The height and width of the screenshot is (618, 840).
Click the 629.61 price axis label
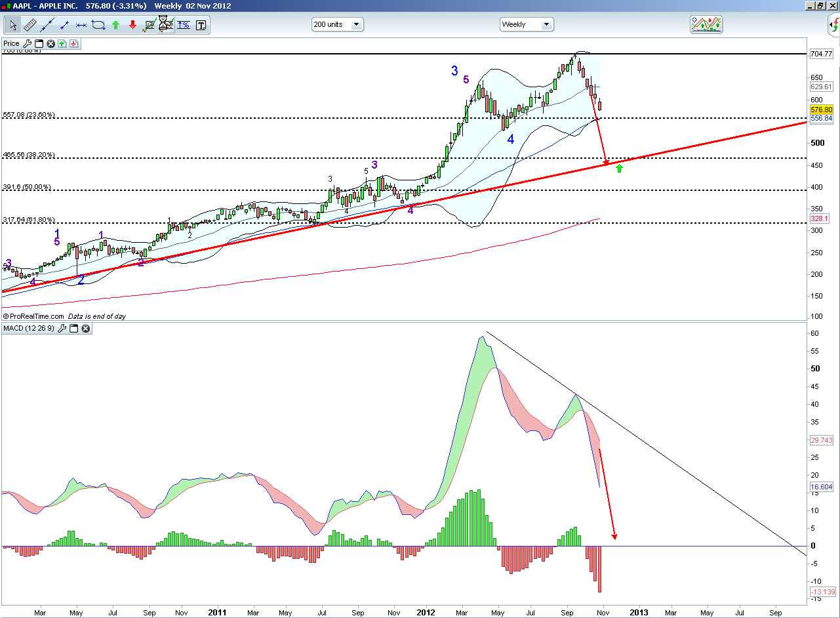coord(821,87)
